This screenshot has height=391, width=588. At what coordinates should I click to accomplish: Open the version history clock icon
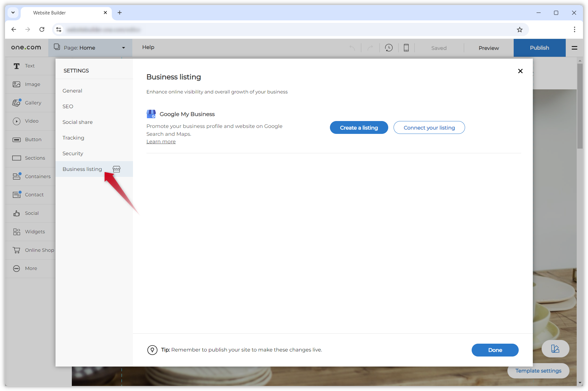click(x=389, y=48)
